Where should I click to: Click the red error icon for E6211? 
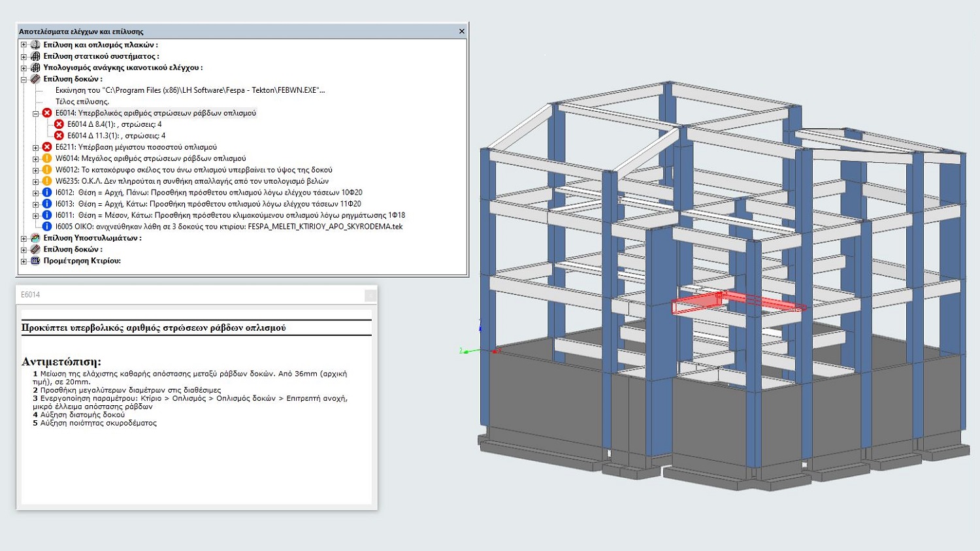(x=47, y=147)
